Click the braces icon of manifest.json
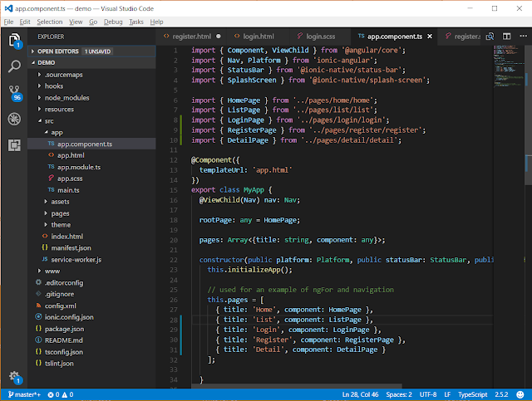 coord(45,247)
